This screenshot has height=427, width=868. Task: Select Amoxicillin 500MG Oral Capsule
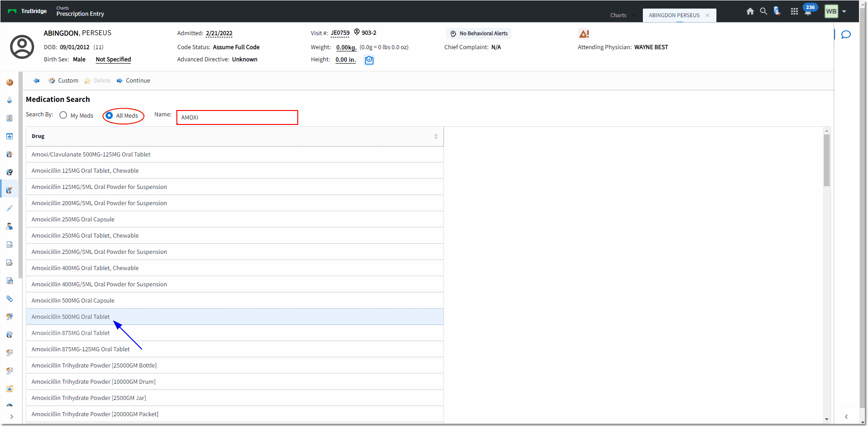coord(235,300)
